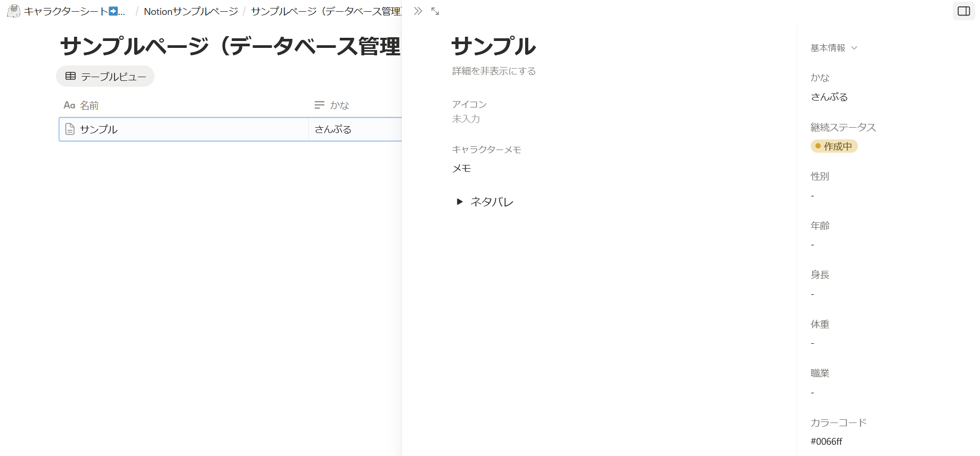This screenshot has height=456, width=980.
Task: Edit the かな value さんぷる in side panel
Action: tap(829, 97)
